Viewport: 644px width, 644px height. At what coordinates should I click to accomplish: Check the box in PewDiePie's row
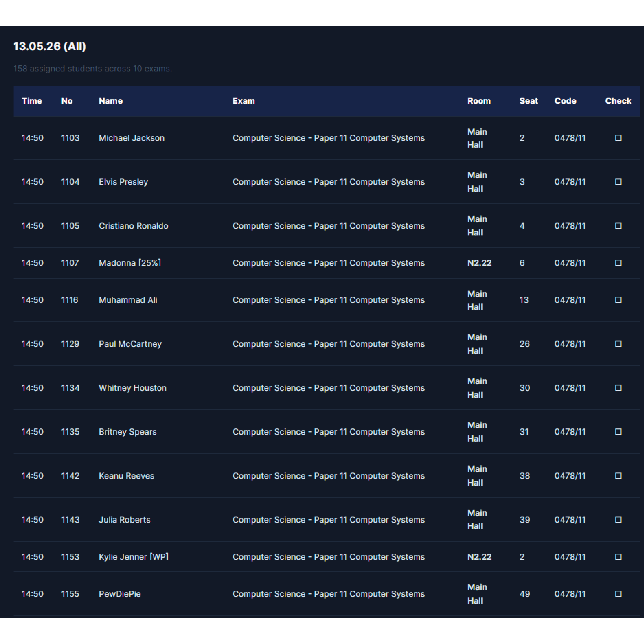tap(618, 594)
